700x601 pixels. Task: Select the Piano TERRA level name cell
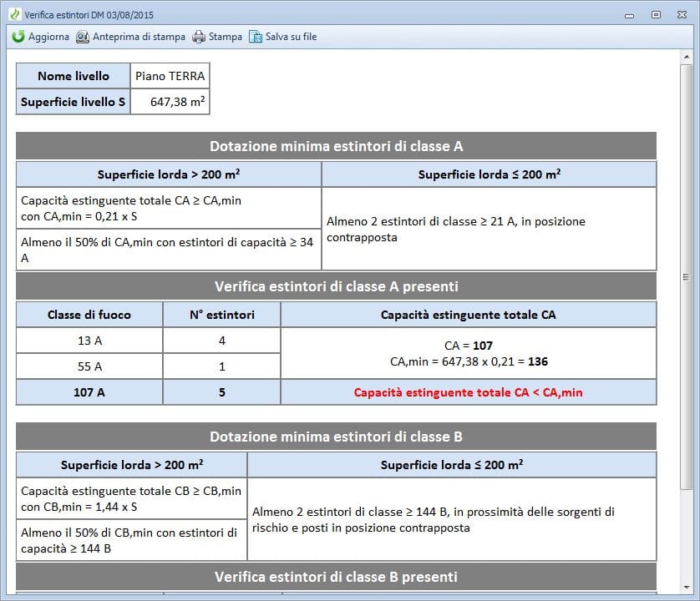170,76
